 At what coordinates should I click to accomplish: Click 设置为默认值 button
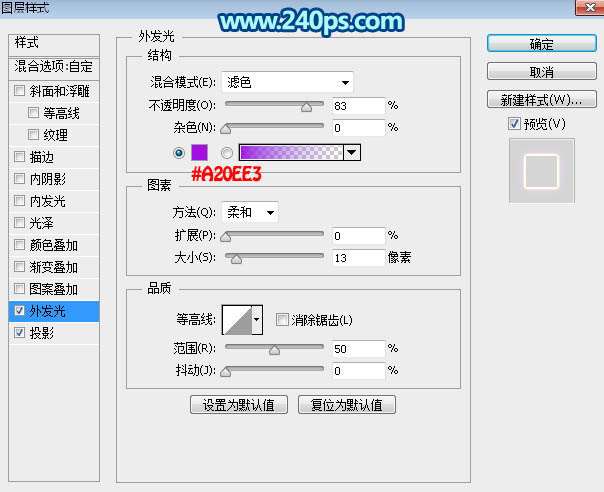239,405
